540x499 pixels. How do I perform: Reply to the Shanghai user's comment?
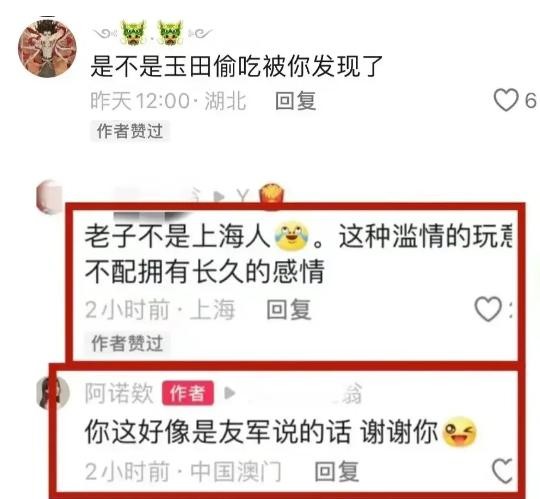tap(289, 310)
